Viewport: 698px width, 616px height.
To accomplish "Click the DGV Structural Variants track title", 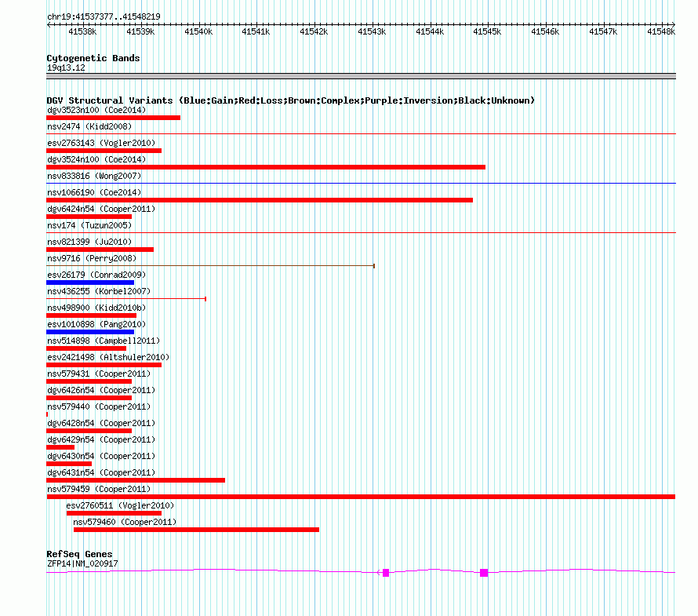I will tap(291, 100).
